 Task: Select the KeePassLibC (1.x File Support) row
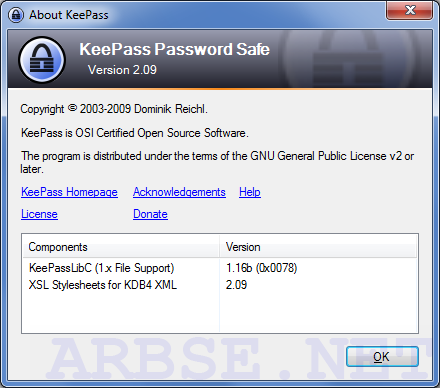(x=220, y=268)
